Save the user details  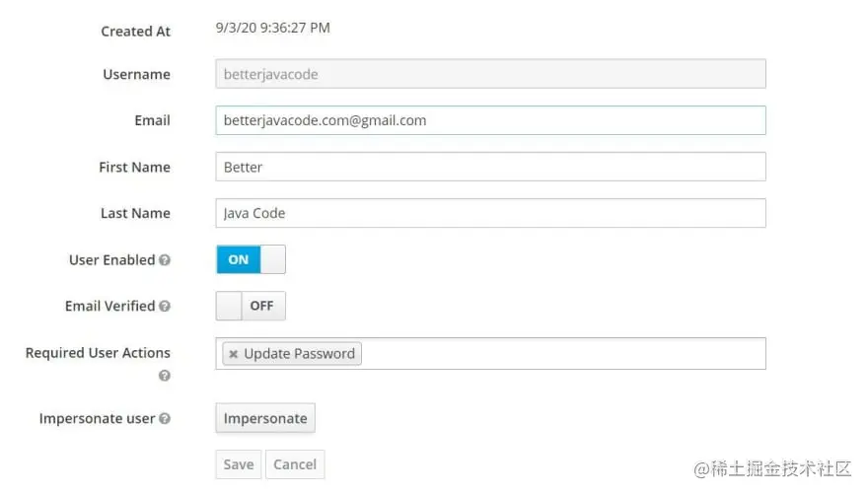[x=239, y=464]
